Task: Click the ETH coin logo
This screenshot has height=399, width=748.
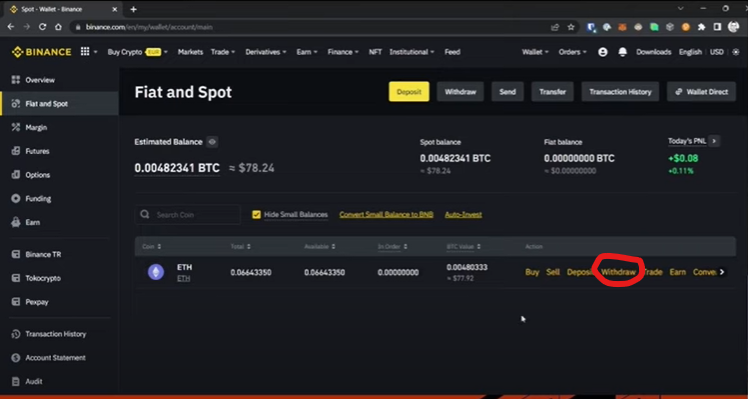Action: tap(156, 273)
